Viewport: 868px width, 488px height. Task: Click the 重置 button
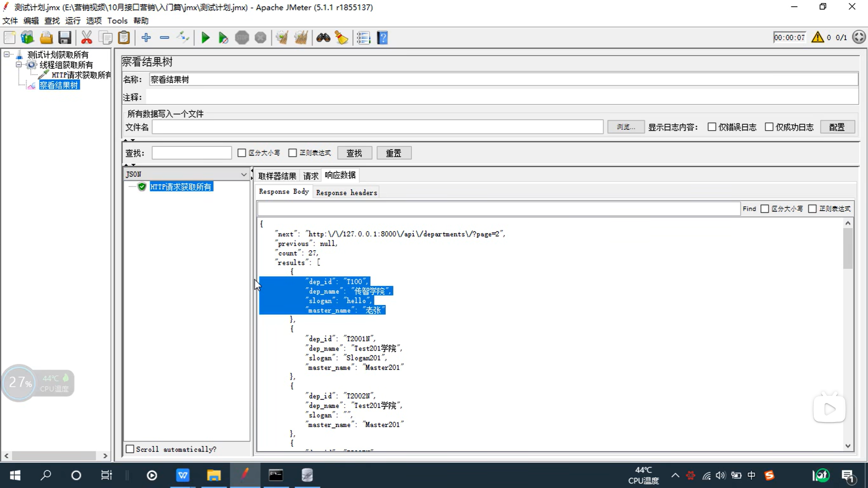(x=393, y=153)
